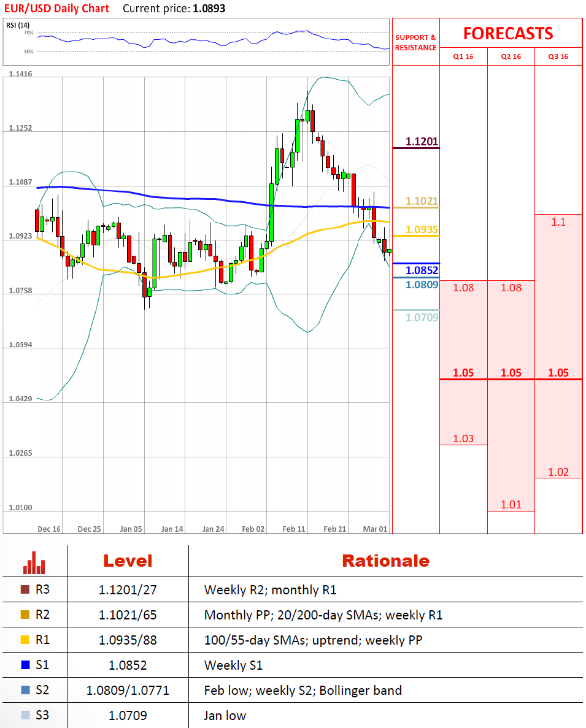The image size is (586, 728).
Task: Click the 1.0935/88 level cell
Action: click(x=128, y=640)
